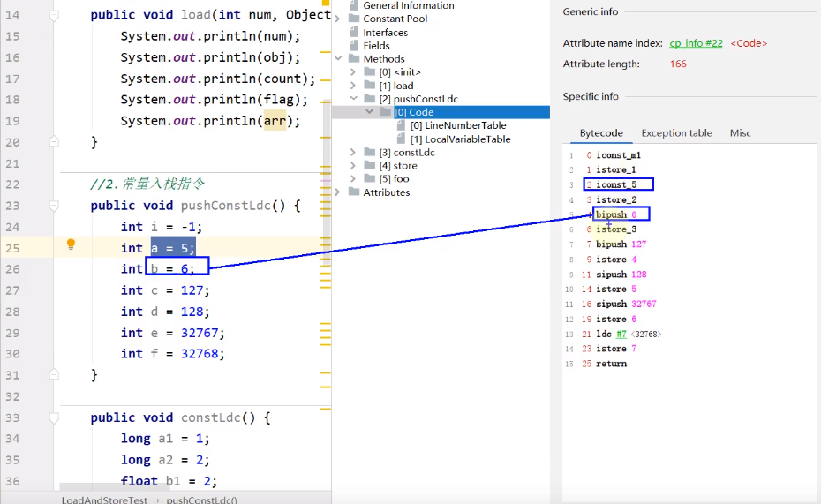Image resolution: width=821 pixels, height=504 pixels.
Task: Click the yellow lightbulb intention icon on line 25
Action: coord(72,244)
